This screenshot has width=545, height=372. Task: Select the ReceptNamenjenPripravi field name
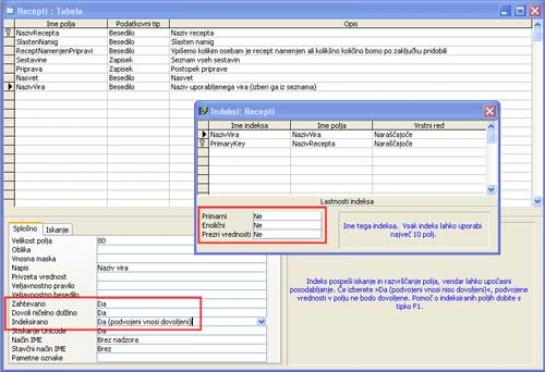61,51
